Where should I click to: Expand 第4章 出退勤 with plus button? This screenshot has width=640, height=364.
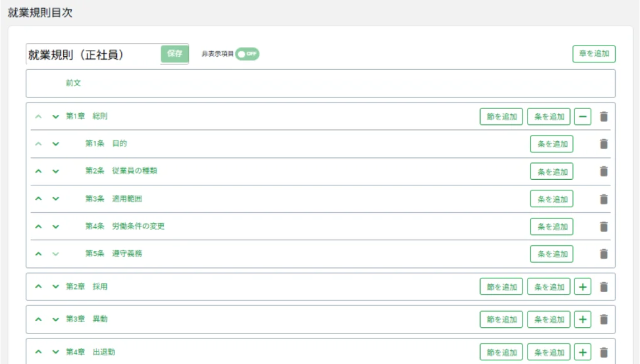(x=582, y=352)
